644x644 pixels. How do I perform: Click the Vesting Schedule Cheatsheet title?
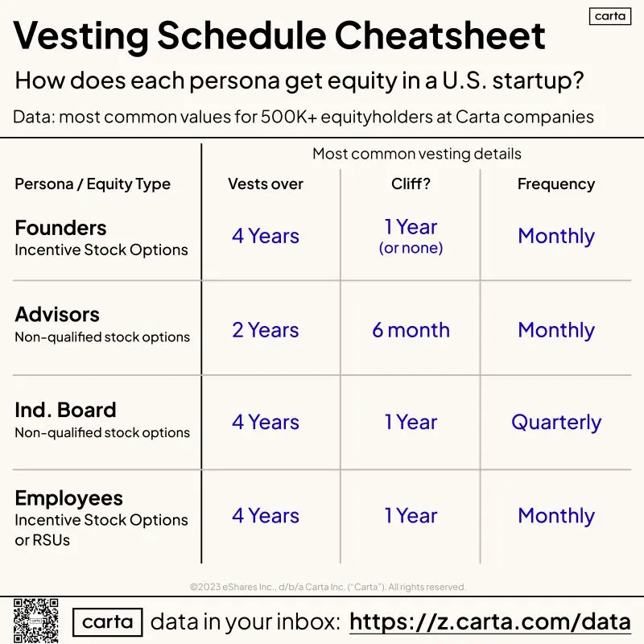pos(279,36)
